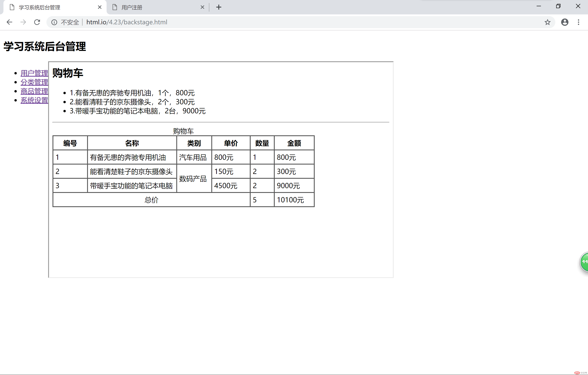The height and width of the screenshot is (375, 588).
Task: Click the total quantity cell 5
Action: [262, 200]
